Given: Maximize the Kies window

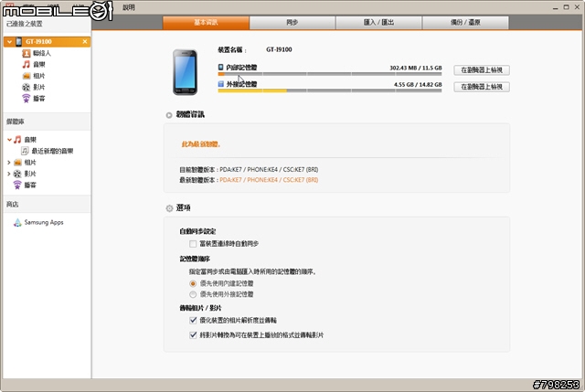Looking at the screenshot, I should click(x=566, y=7).
